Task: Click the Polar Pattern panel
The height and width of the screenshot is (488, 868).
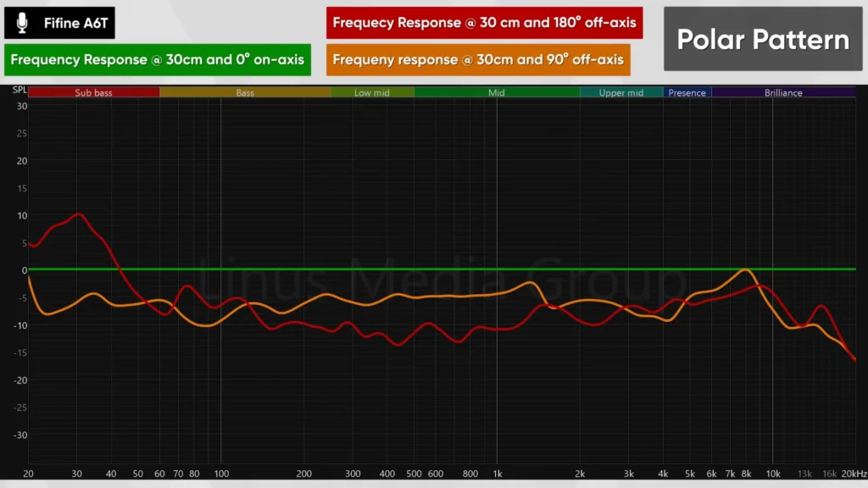Action: [x=763, y=39]
